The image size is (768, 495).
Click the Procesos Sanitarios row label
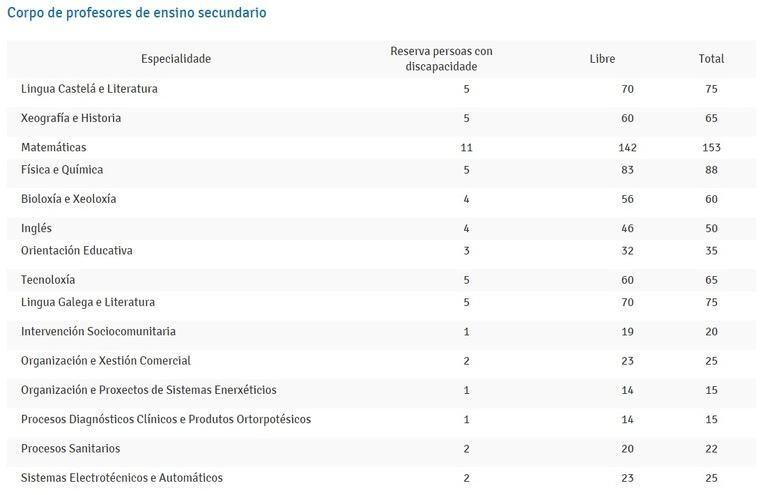pyautogui.click(x=70, y=448)
